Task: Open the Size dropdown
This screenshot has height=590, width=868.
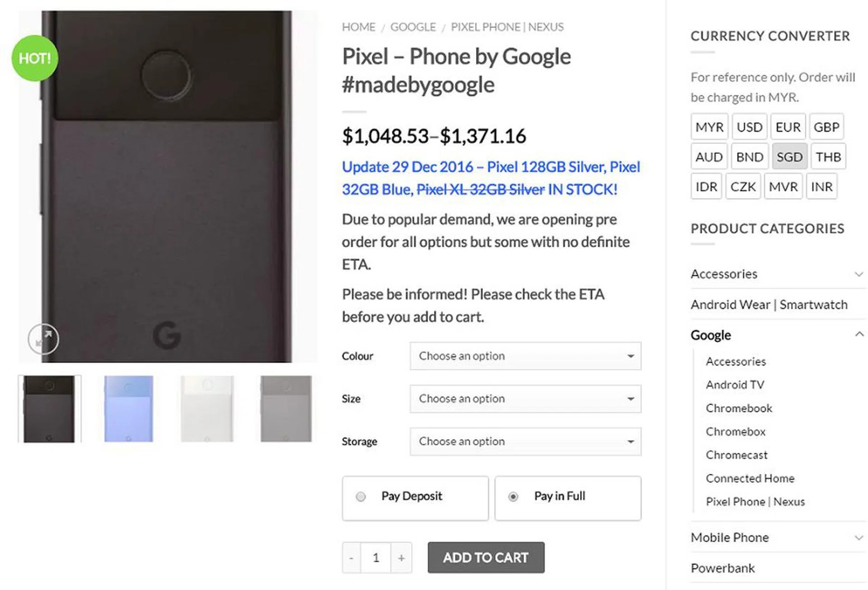Action: 525,399
